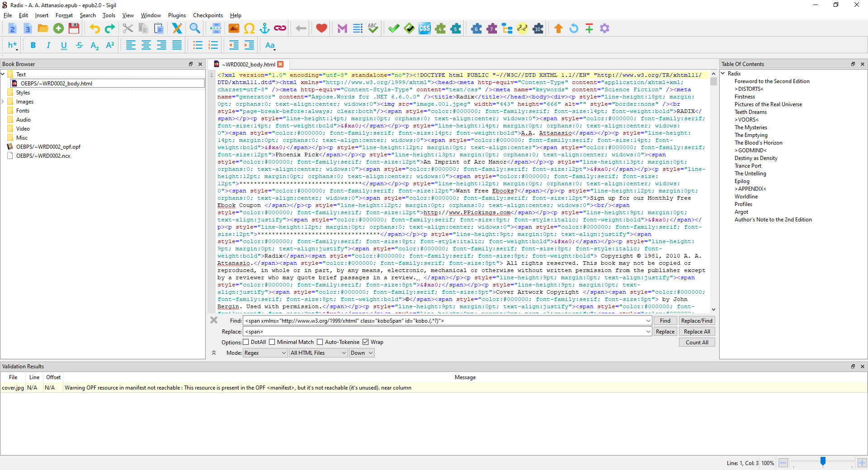868x470 pixels.
Task: Open the Search menu
Action: [x=88, y=15]
